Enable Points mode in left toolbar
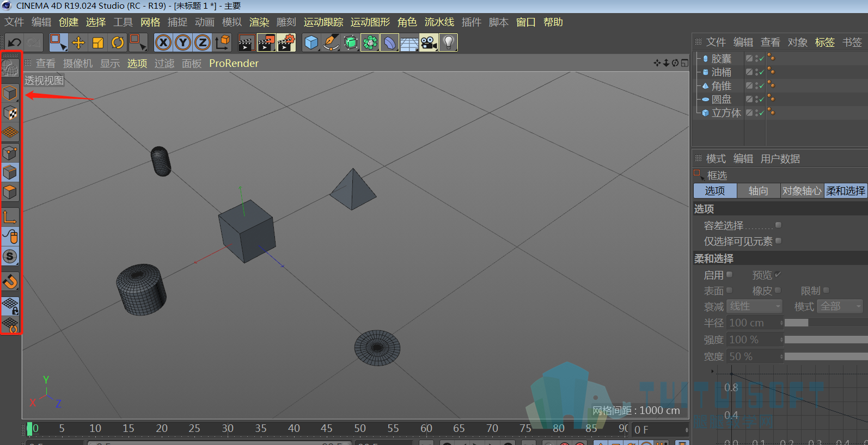 (10, 153)
